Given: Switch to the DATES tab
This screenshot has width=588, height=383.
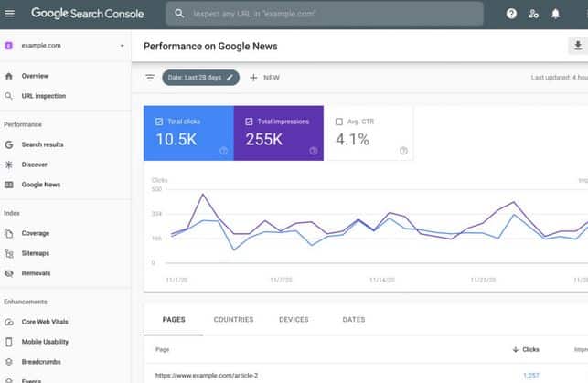Looking at the screenshot, I should point(354,320).
